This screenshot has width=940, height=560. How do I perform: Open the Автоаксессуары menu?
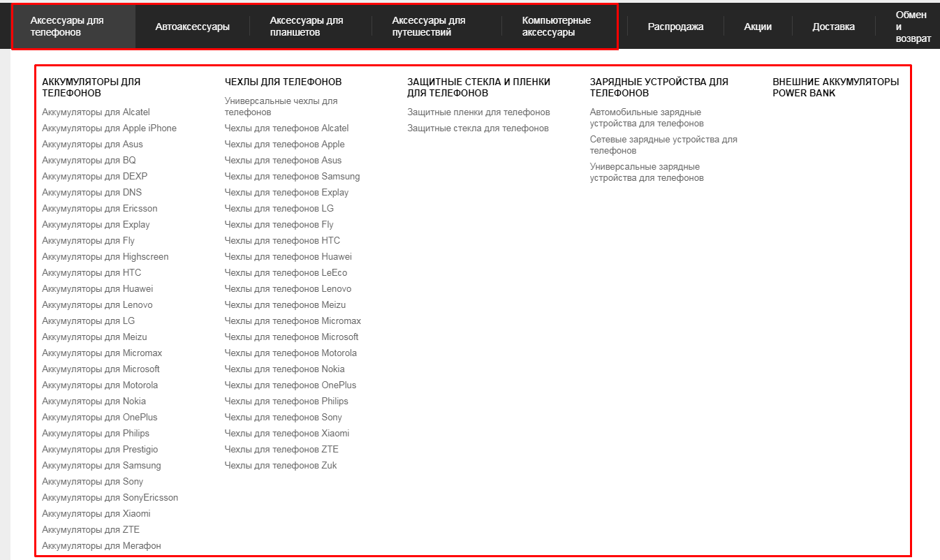[193, 27]
